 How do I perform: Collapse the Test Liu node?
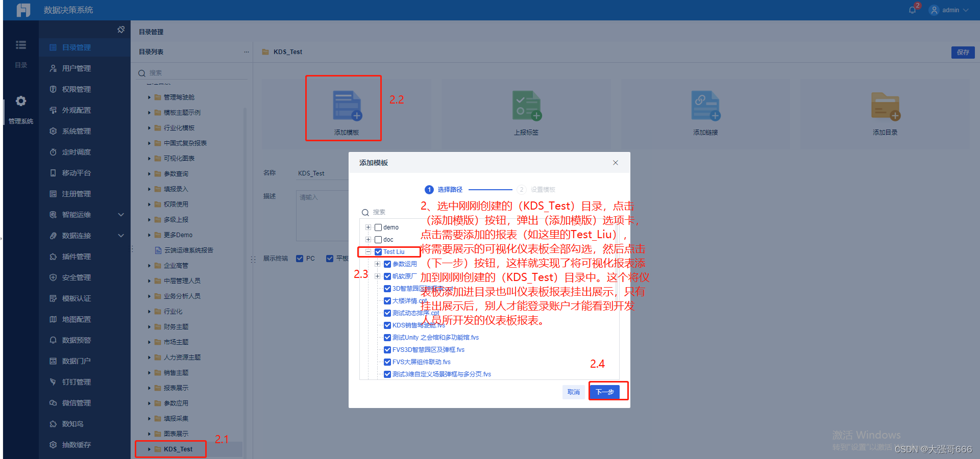click(x=368, y=252)
